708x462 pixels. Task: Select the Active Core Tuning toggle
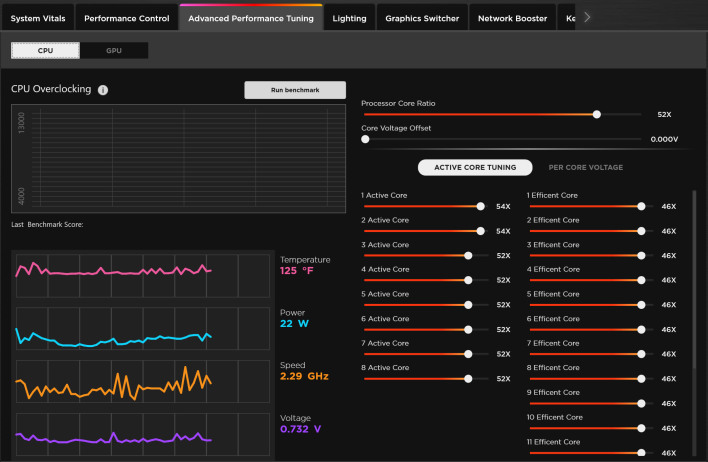473,167
